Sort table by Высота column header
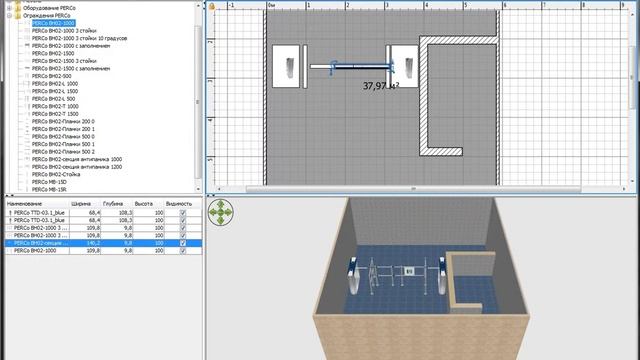The width and height of the screenshot is (640, 360). [x=149, y=204]
